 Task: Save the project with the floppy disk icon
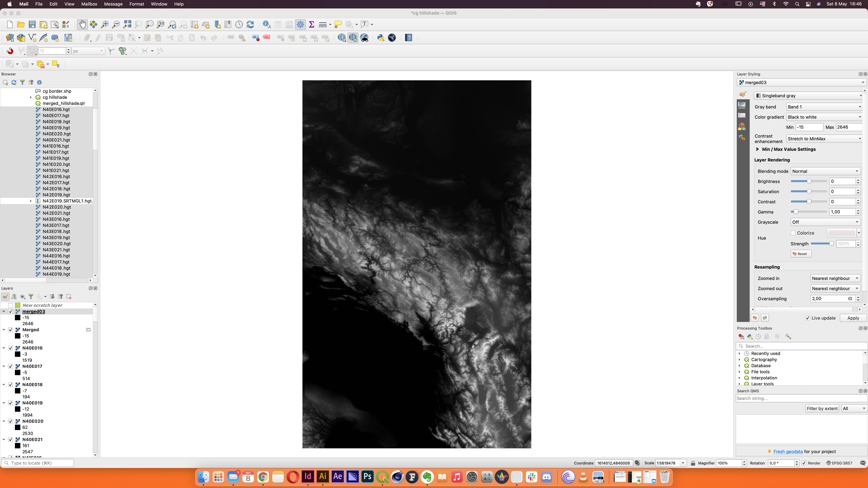[32, 24]
